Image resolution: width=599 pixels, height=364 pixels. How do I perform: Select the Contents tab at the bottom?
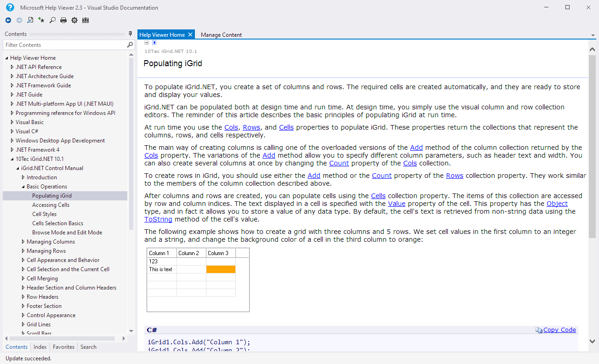point(17,347)
